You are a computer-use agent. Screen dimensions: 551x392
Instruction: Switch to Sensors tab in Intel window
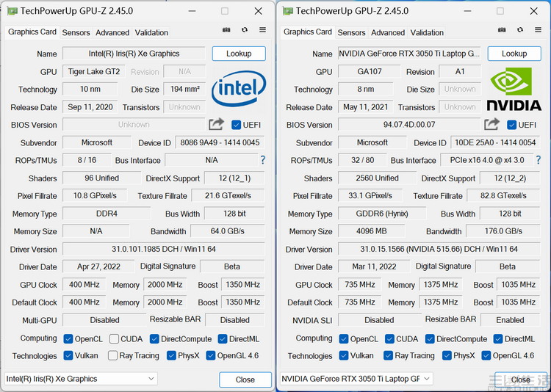click(76, 32)
